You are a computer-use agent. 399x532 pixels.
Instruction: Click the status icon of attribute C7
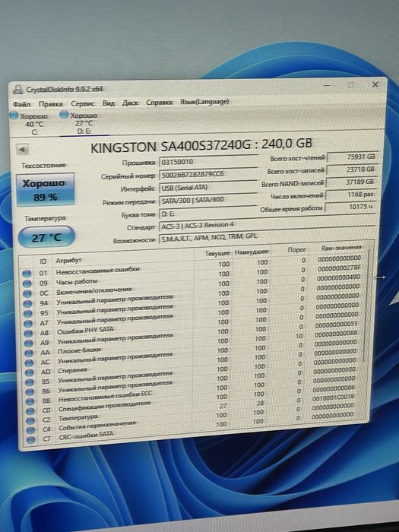(31, 440)
